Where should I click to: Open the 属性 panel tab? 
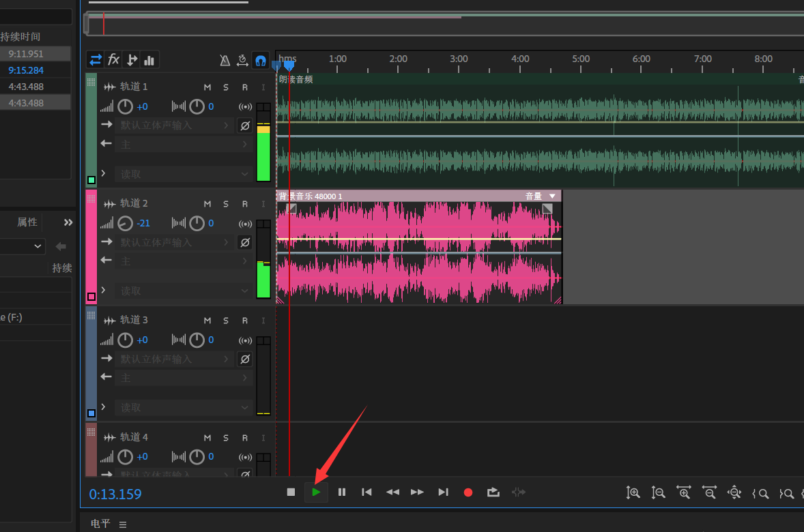click(x=27, y=222)
